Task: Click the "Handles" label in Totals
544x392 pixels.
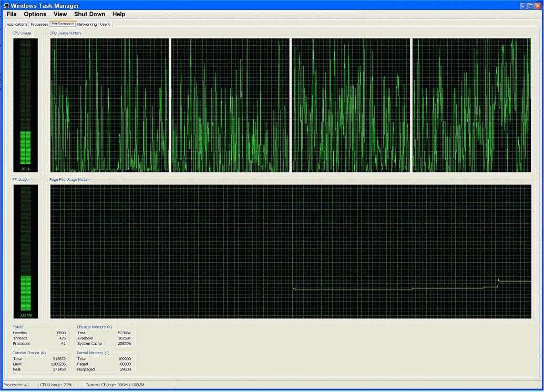Action: coord(20,333)
